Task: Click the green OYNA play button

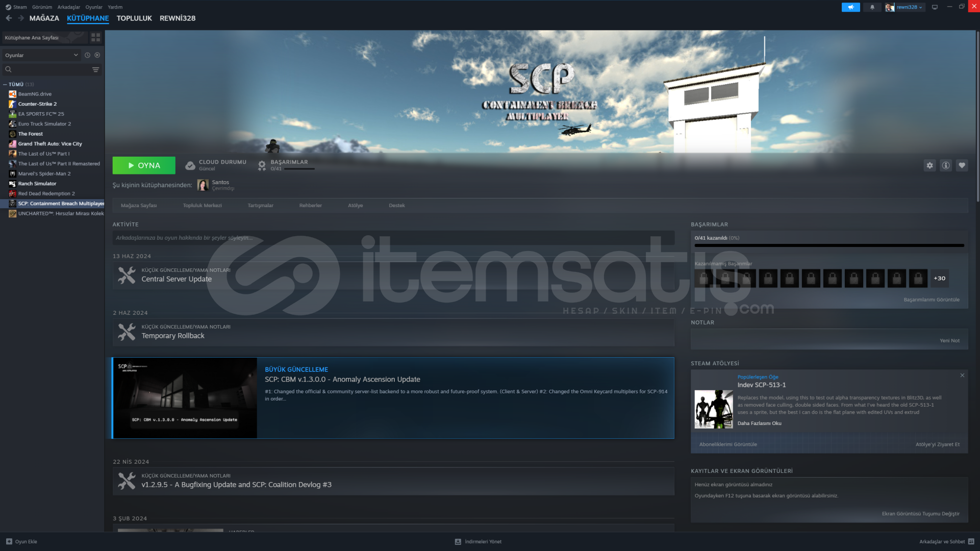Action: point(144,165)
